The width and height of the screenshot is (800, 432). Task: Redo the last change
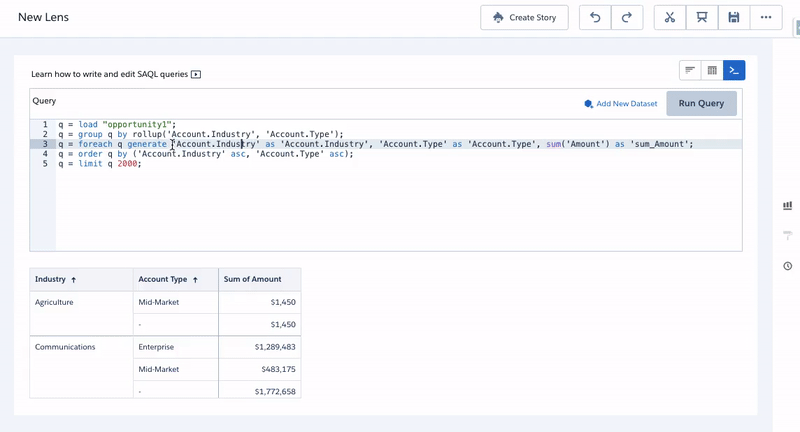(627, 17)
